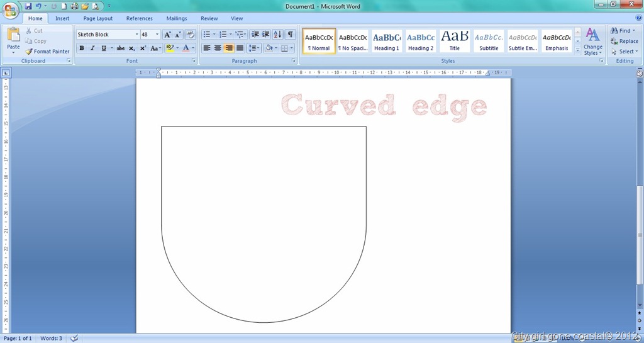This screenshot has width=644, height=343.
Task: Shrink the font size
Action: [x=177, y=35]
